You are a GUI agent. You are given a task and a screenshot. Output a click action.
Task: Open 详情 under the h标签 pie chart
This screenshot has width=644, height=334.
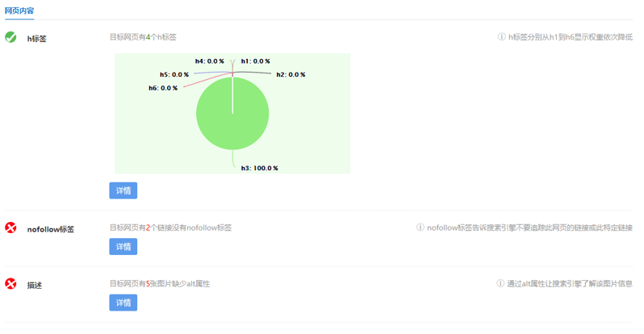click(x=123, y=190)
